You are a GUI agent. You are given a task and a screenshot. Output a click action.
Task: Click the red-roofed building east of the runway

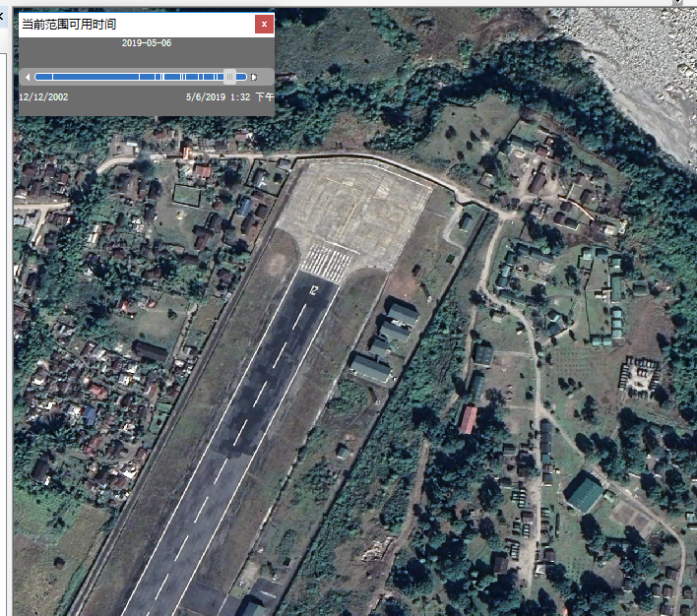tap(469, 420)
